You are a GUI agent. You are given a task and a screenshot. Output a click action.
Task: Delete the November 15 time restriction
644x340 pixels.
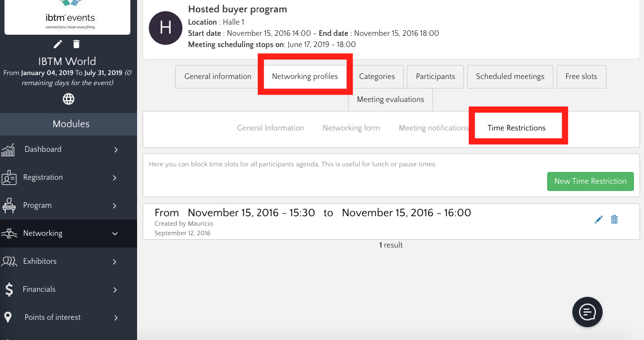(614, 220)
